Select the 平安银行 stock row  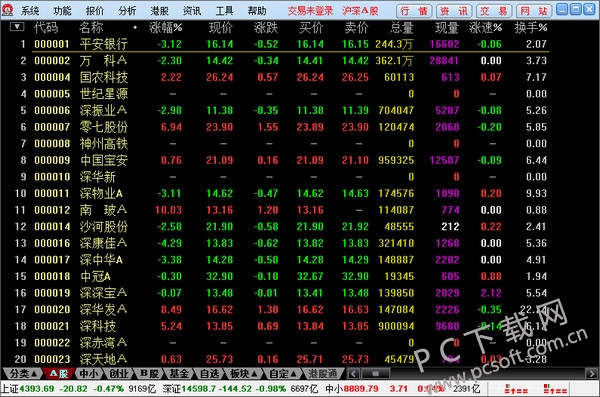click(x=275, y=44)
